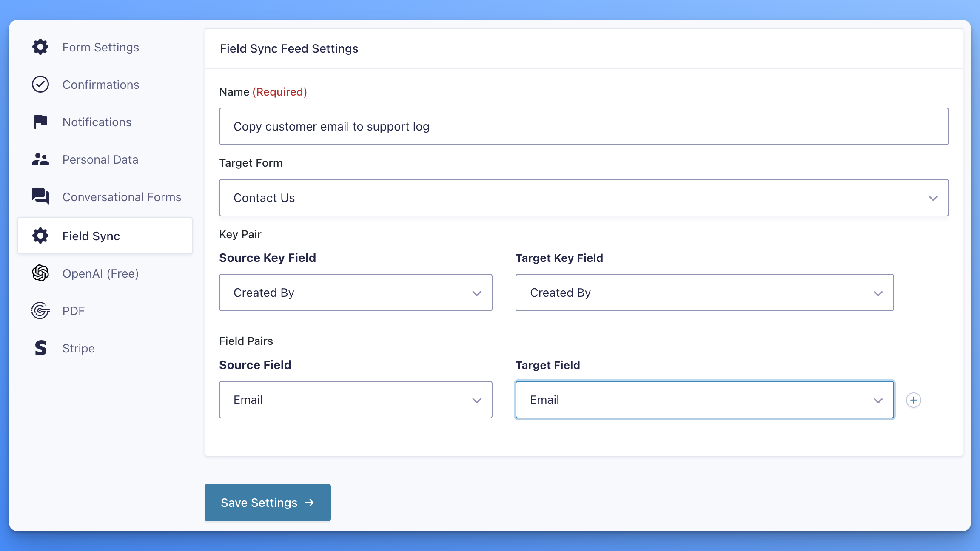Open Conversational Forms settings
This screenshot has width=980, height=551.
(105, 196)
